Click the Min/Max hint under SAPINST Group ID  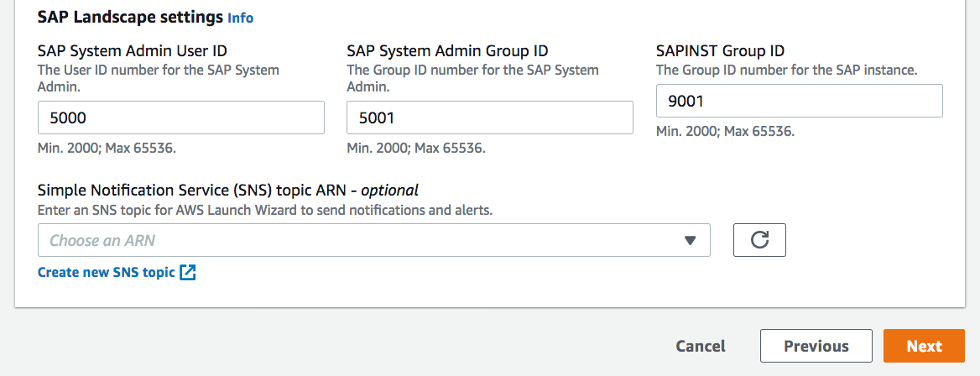click(725, 132)
